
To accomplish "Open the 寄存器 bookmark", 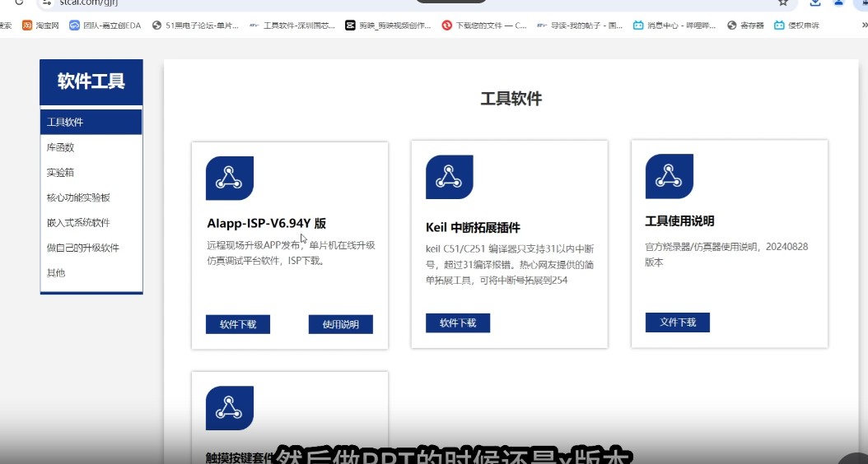I will tap(745, 26).
